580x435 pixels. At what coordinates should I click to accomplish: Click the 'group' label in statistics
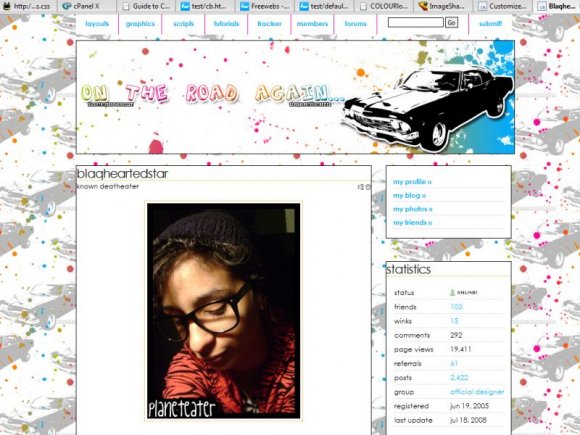point(404,392)
